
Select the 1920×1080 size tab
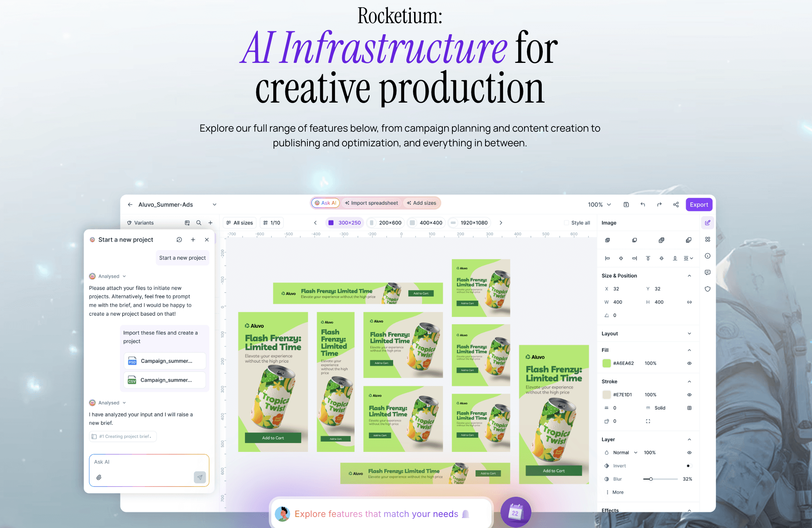(469, 223)
